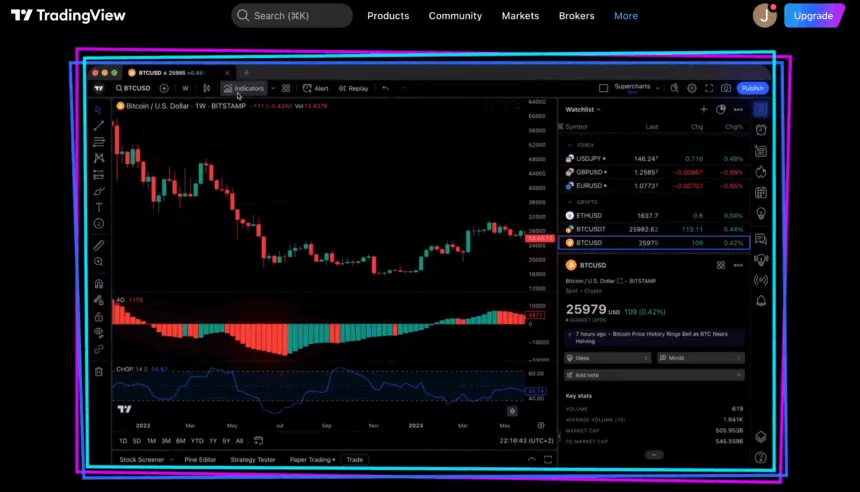
Task: Expand the Stock Screener dropdown
Action: pos(171,460)
